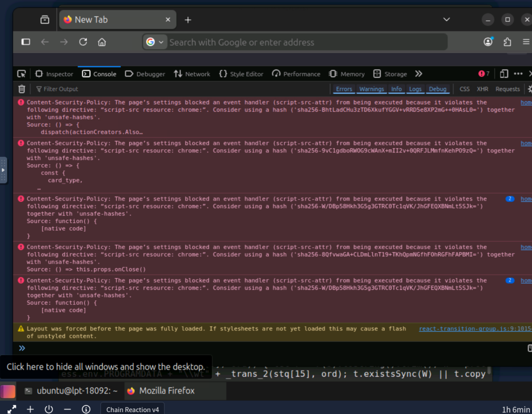
Task: Enable the XHR filter
Action: 483,89
